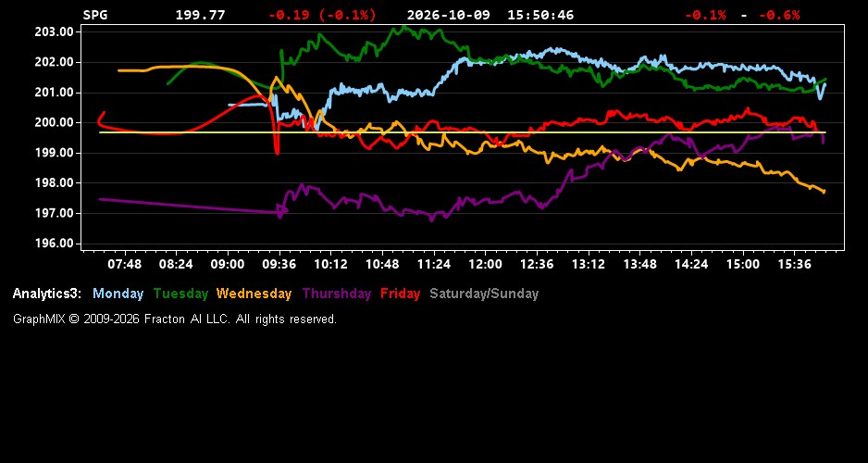Click the 13:48 time axis label

coord(640,264)
